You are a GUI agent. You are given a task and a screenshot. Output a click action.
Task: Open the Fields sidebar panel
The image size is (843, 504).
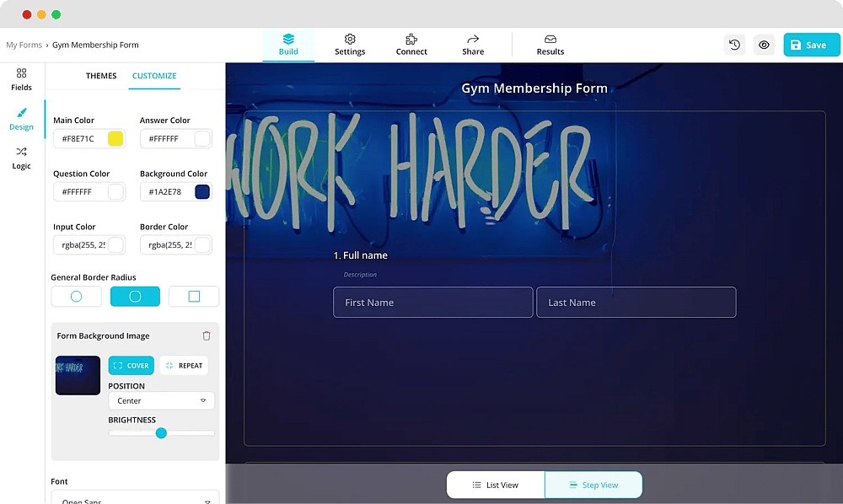22,79
